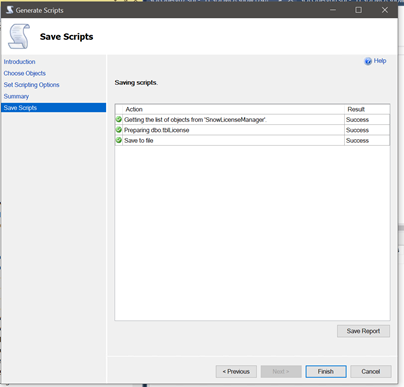The width and height of the screenshot is (404, 387).
Task: Click the Save Report button
Action: tap(363, 331)
